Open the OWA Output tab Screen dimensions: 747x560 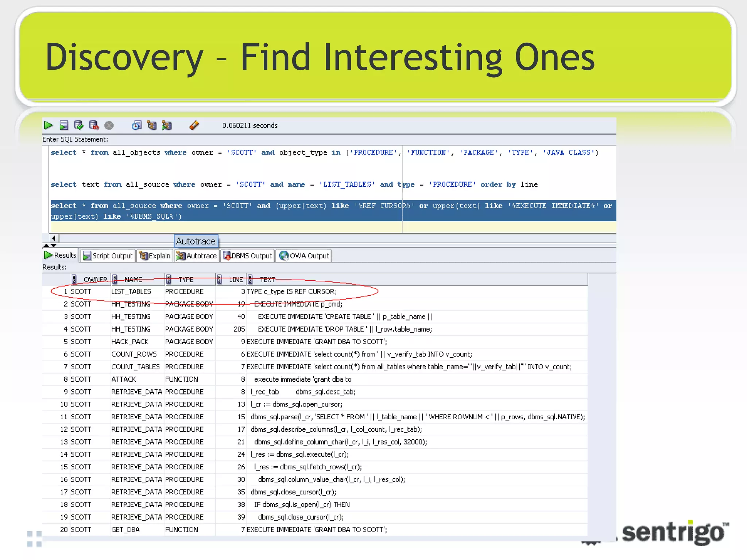coord(304,256)
